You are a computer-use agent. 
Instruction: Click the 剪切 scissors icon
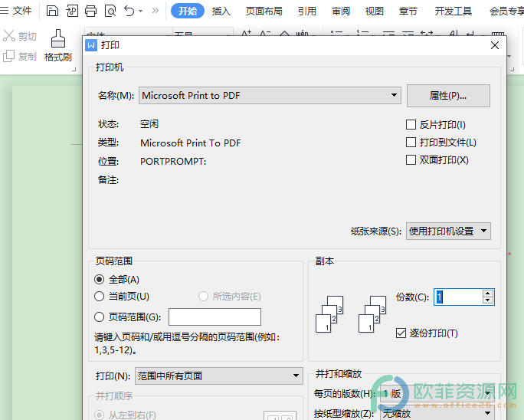point(9,36)
